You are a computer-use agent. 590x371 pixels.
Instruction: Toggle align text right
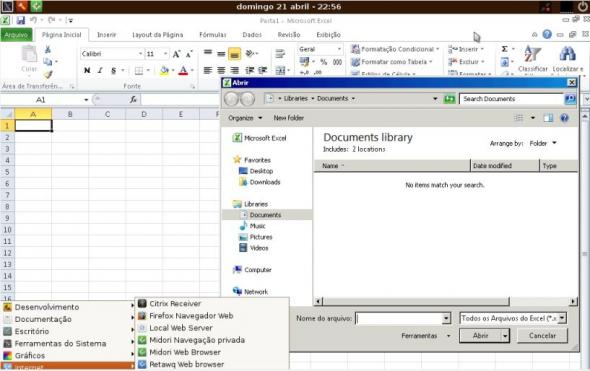[x=234, y=70]
